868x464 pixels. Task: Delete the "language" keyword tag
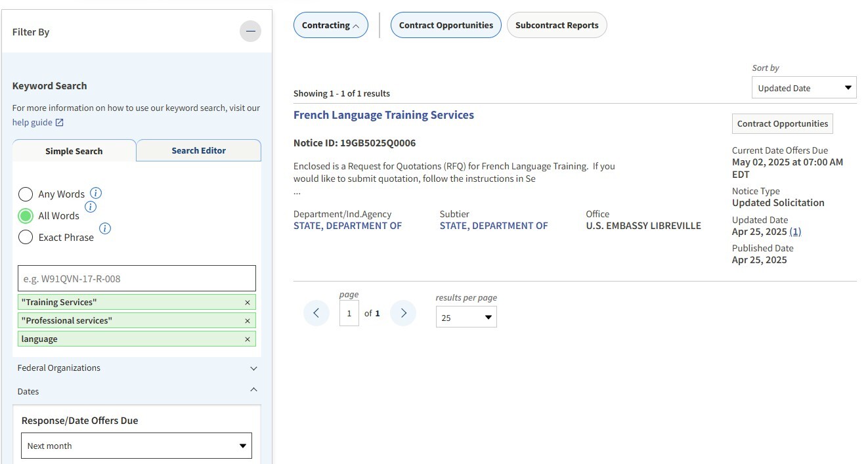(247, 339)
